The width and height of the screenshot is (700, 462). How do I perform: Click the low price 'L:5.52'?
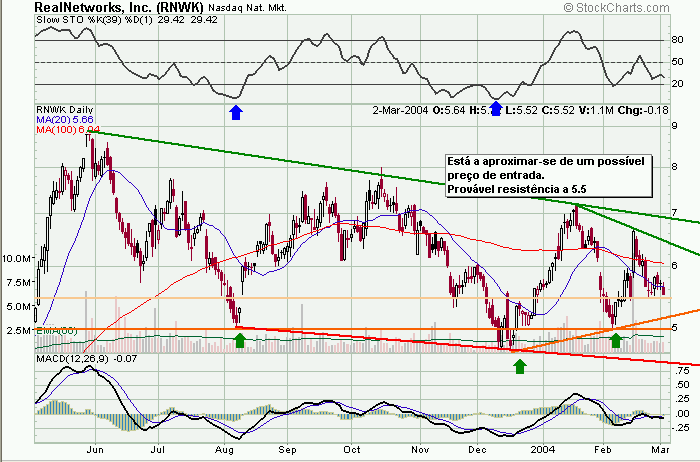click(521, 110)
